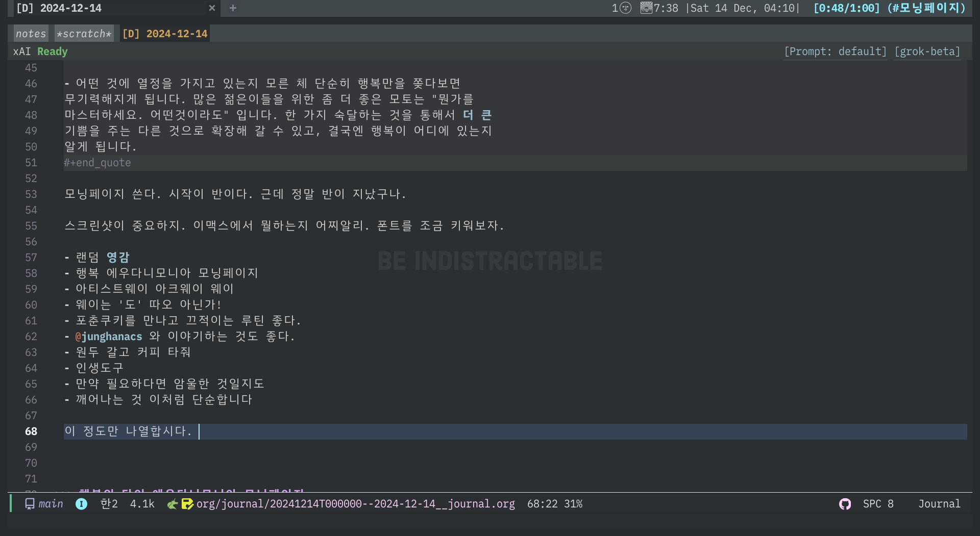The width and height of the screenshot is (980, 536).
Task: Add a new tab with the plus button
Action: (233, 8)
